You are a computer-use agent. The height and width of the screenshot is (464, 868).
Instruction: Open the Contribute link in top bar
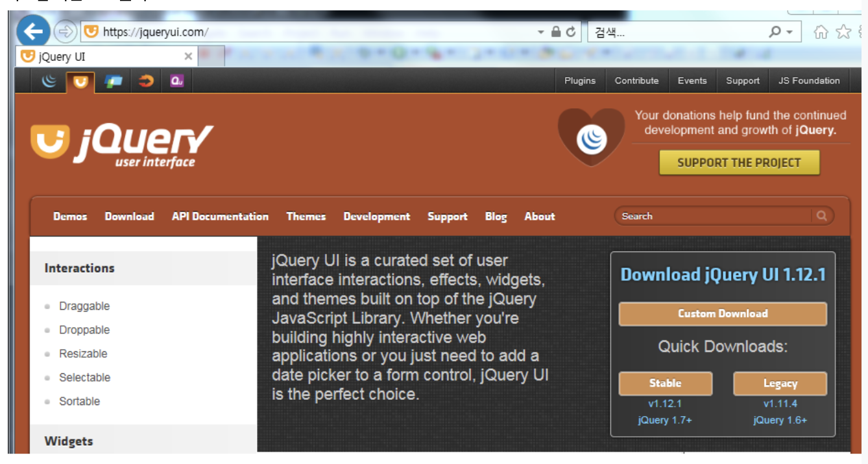(636, 81)
